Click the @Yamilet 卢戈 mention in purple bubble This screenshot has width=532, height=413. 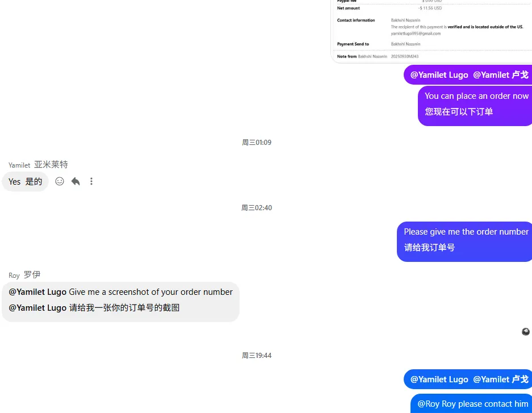pyautogui.click(x=501, y=74)
